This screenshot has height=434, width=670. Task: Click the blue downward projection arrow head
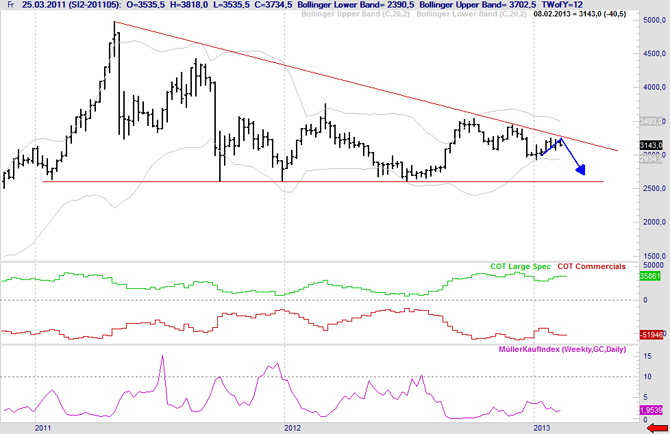coord(581,173)
